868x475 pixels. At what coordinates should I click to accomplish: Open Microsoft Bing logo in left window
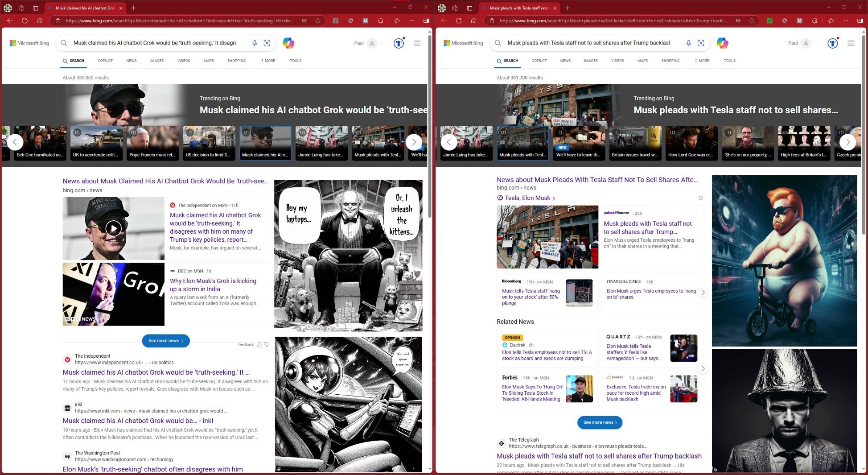tap(29, 43)
